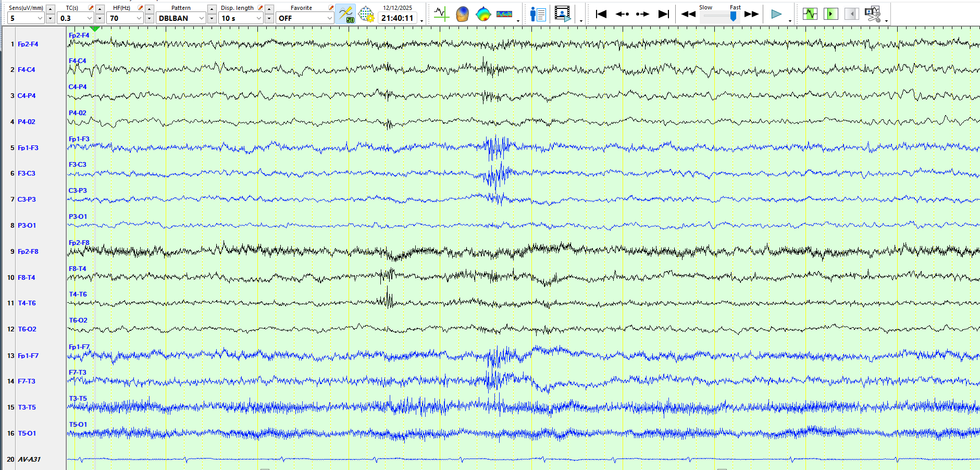The width and height of the screenshot is (980, 470).
Task: Click the green triangle marker above traces
Action: tap(95, 29)
